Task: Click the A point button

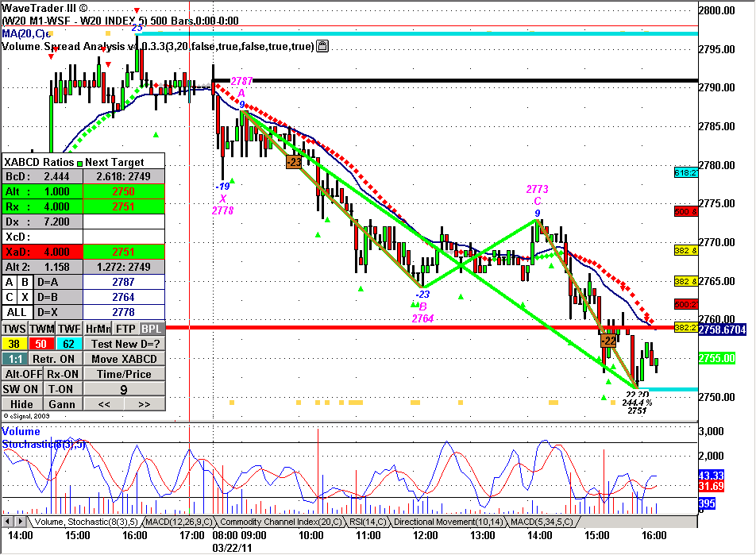Action: click(x=10, y=282)
